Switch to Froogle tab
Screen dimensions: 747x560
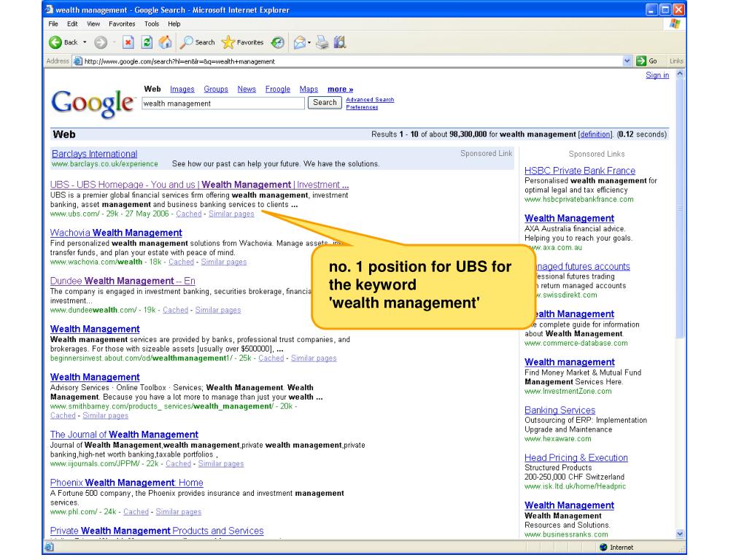point(278,89)
